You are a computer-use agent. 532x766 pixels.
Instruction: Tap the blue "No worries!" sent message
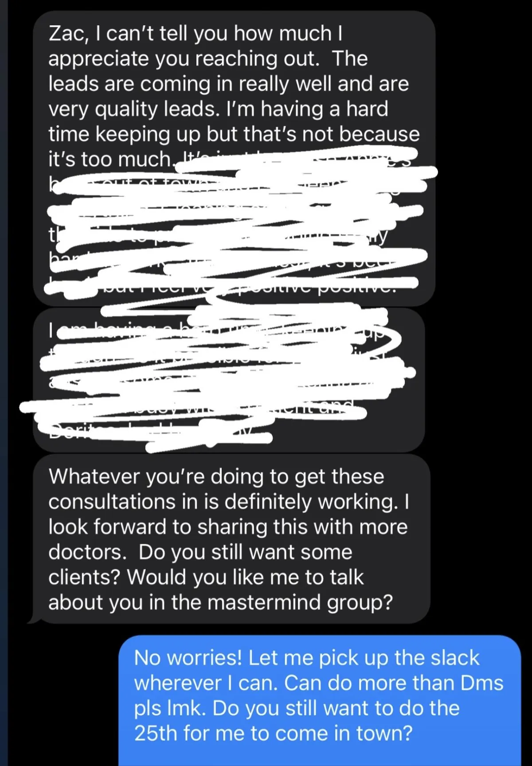click(320, 701)
